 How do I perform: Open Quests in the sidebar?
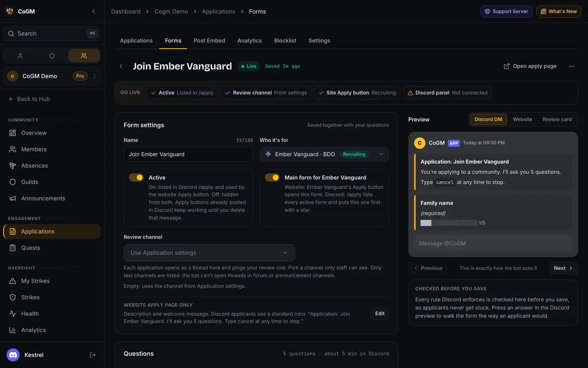(x=52, y=248)
